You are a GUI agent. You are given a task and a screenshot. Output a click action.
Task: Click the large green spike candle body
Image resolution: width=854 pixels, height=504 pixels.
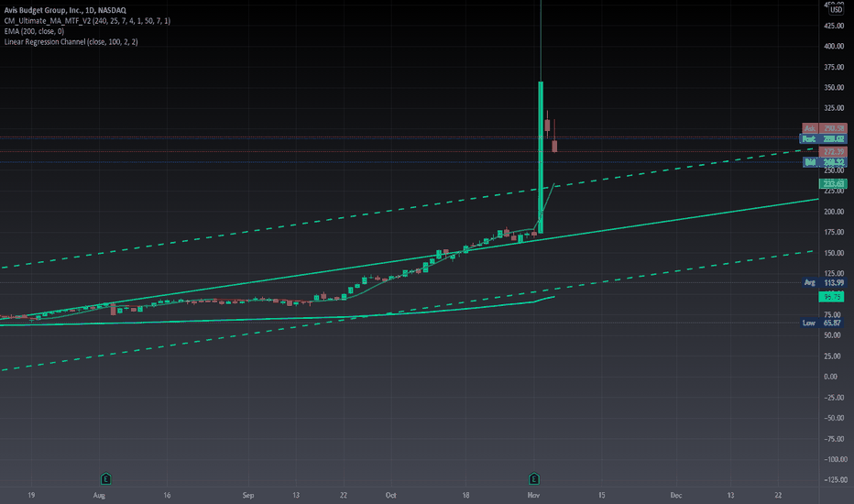541,157
